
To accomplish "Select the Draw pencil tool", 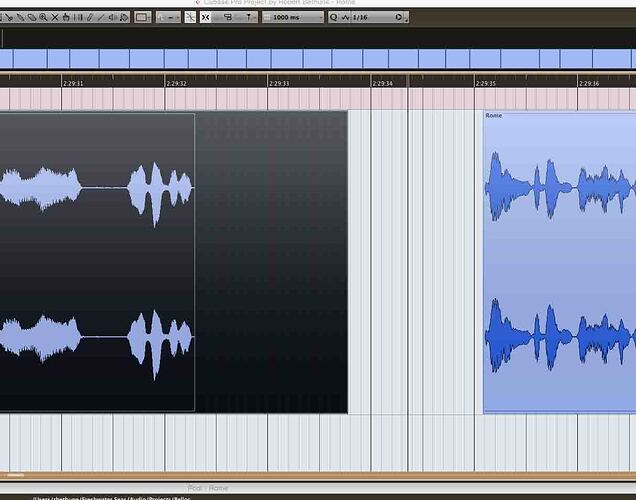I will [90, 17].
